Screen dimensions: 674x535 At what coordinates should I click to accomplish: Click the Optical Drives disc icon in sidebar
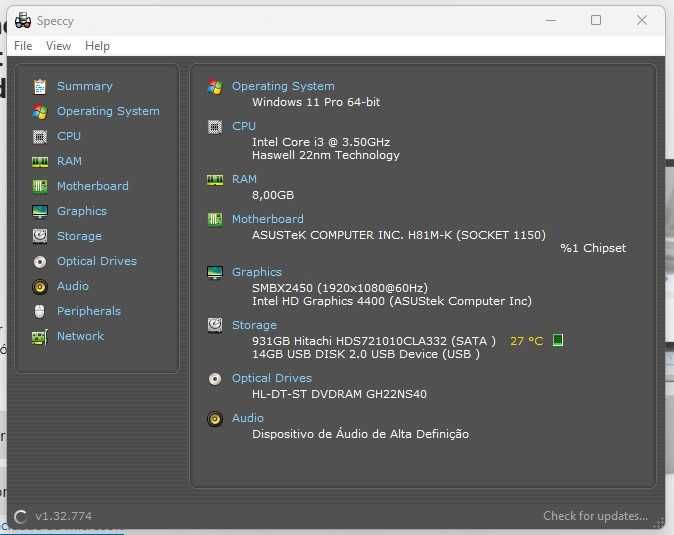(40, 261)
